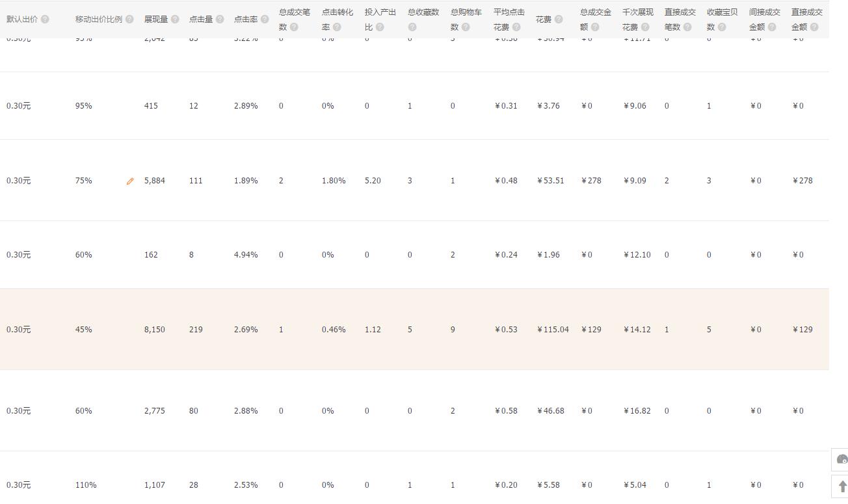The height and width of the screenshot is (504, 848).
Task: Click help icon next to 点击量
Action: tap(220, 20)
